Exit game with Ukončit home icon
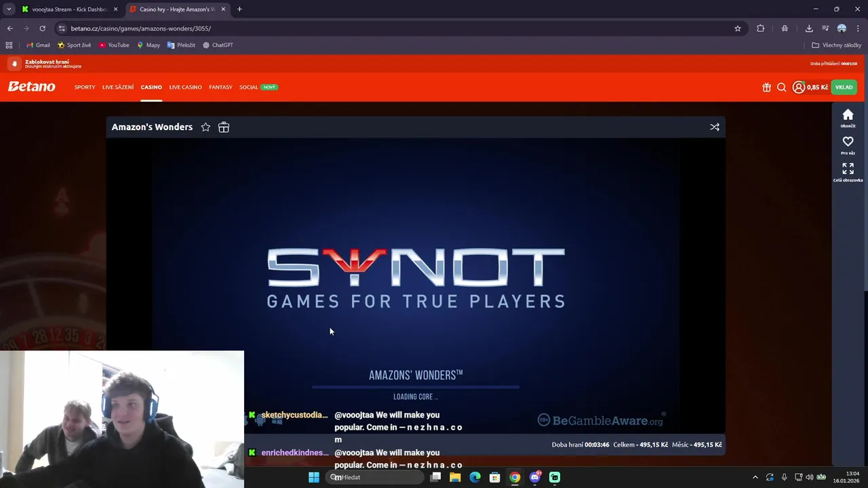 848,118
